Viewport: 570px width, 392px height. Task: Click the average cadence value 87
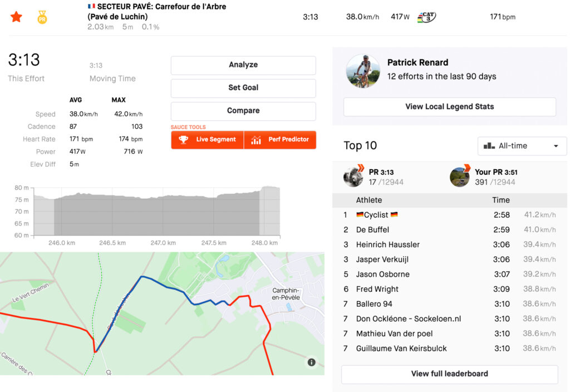click(x=73, y=126)
